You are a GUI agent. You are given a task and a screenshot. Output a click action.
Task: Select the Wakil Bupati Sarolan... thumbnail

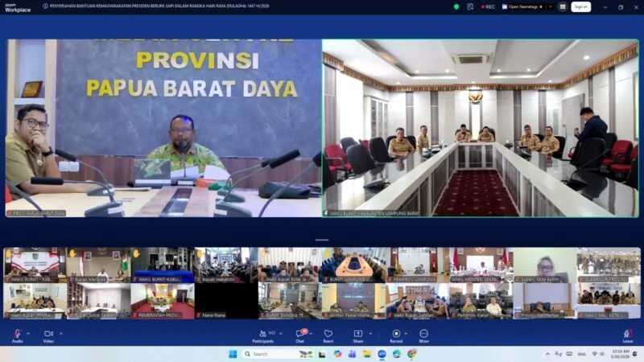[417, 301]
